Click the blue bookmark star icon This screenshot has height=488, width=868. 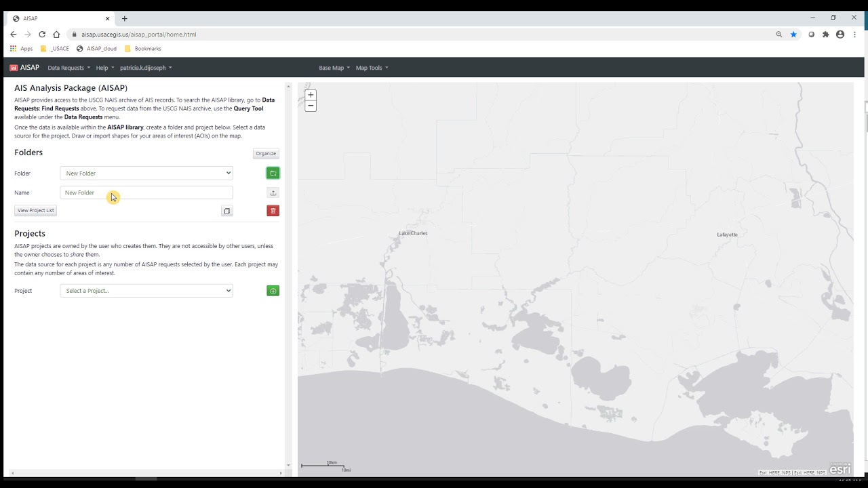pos(793,35)
